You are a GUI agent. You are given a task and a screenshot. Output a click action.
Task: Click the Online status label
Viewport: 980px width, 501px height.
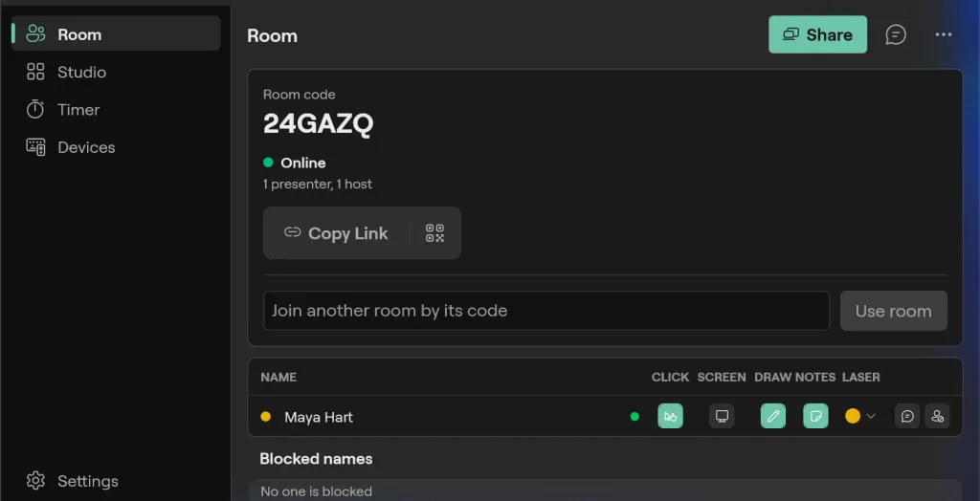click(x=303, y=163)
